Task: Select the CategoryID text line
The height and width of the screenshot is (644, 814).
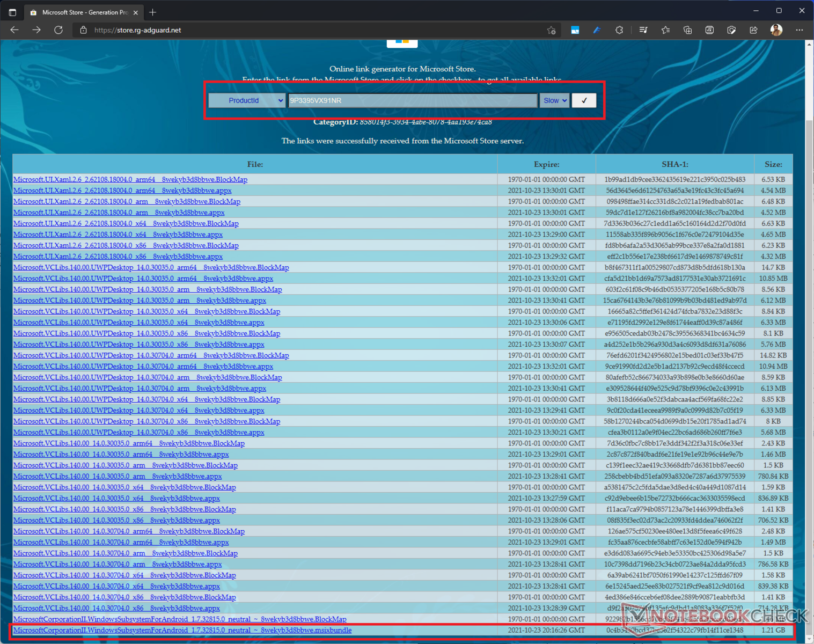Action: 402,122
